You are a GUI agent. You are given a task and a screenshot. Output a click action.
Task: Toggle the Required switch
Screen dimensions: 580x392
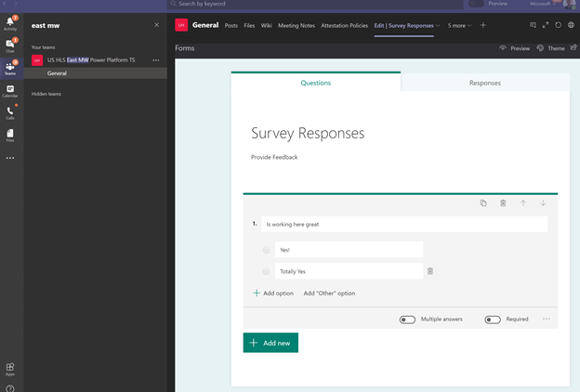point(493,320)
